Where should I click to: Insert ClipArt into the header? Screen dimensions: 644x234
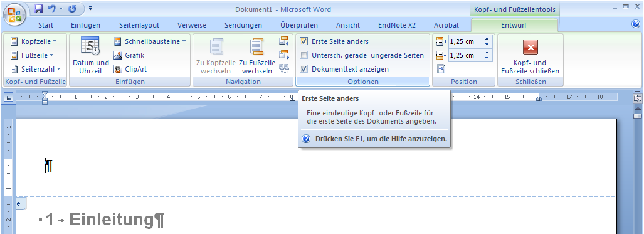[130, 69]
